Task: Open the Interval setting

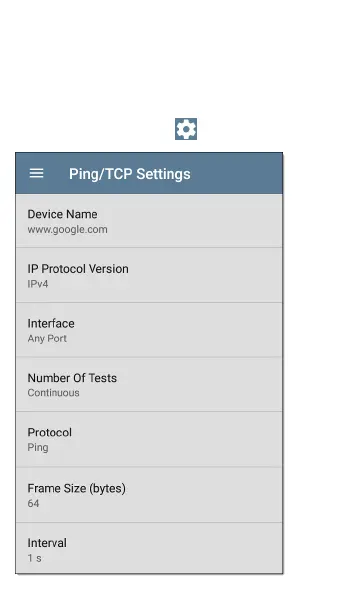Action: click(x=149, y=548)
